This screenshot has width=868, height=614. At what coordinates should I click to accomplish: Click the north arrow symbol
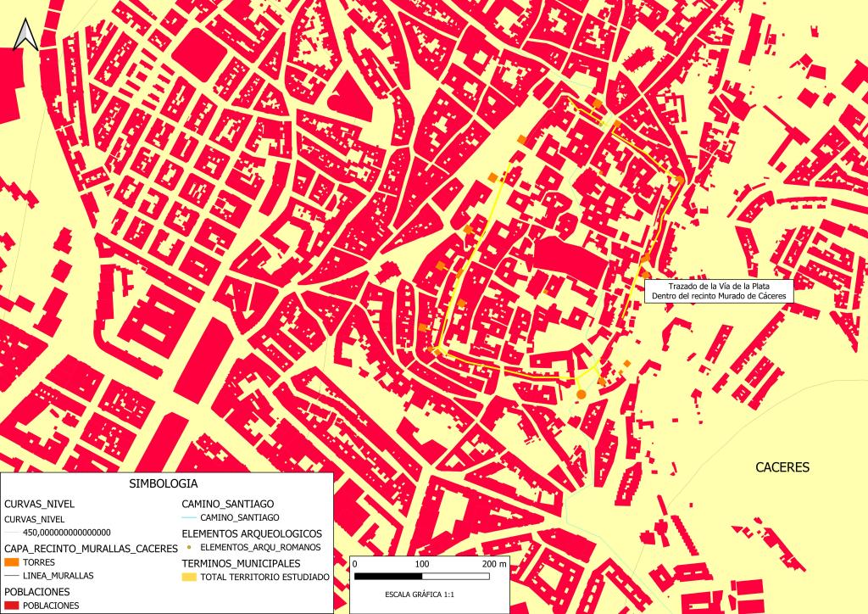pos(25,34)
